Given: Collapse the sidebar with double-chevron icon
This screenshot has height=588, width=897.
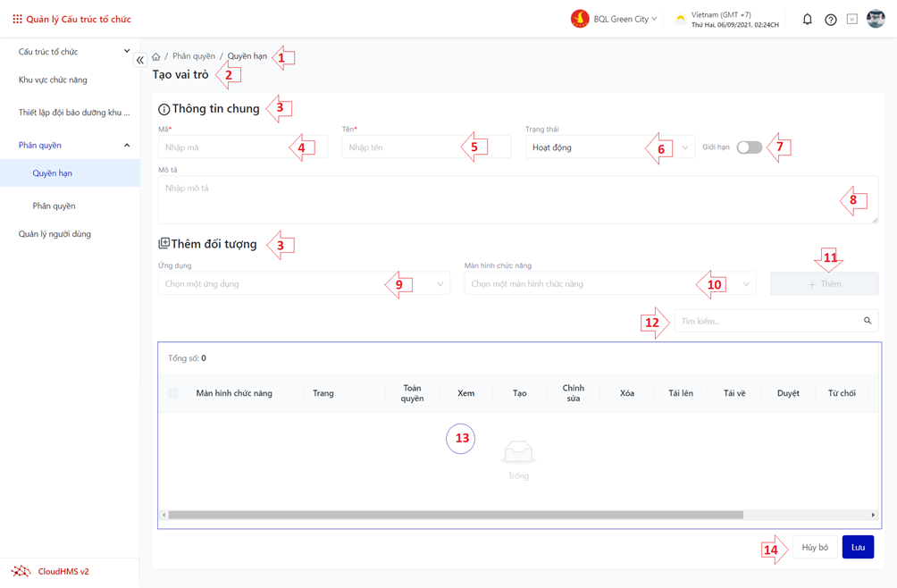Looking at the screenshot, I should [140, 60].
